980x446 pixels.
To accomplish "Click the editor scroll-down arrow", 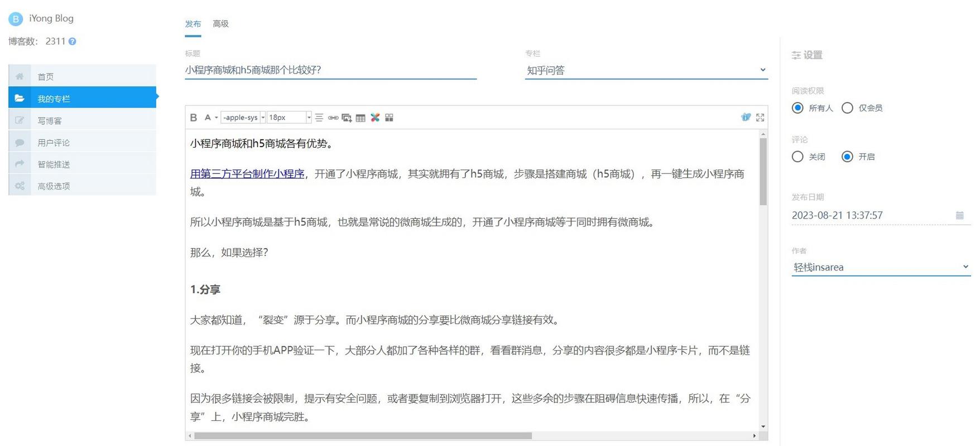I will [763, 426].
